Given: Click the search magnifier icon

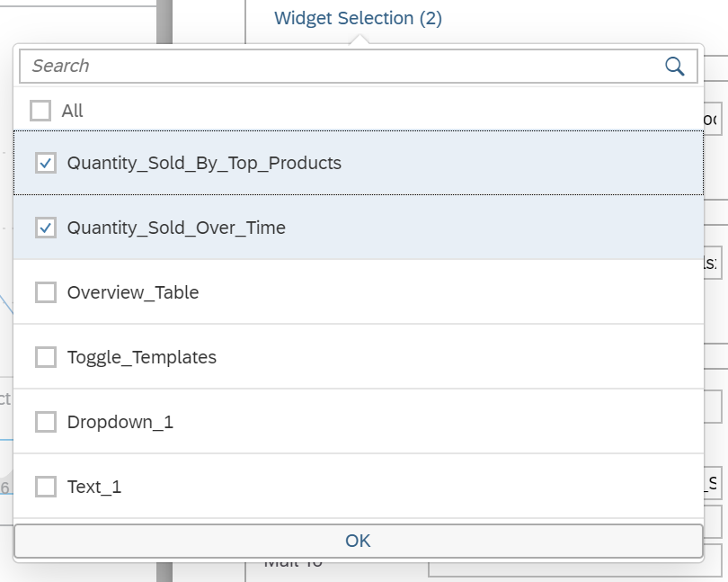Looking at the screenshot, I should click(674, 65).
